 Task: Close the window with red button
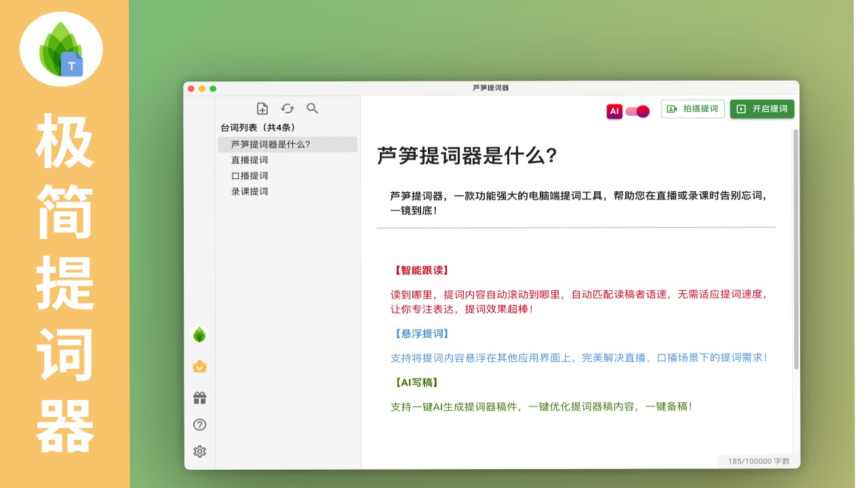pos(191,89)
